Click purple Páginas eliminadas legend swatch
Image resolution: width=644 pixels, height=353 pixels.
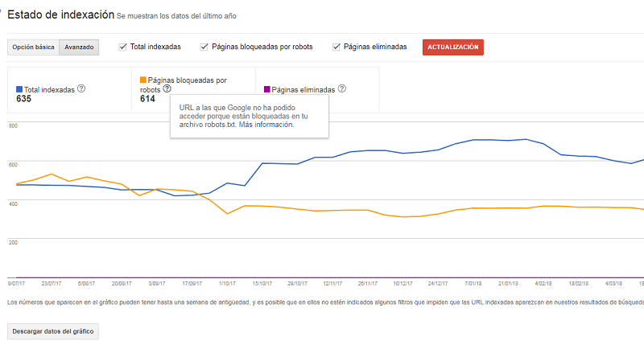coord(267,90)
